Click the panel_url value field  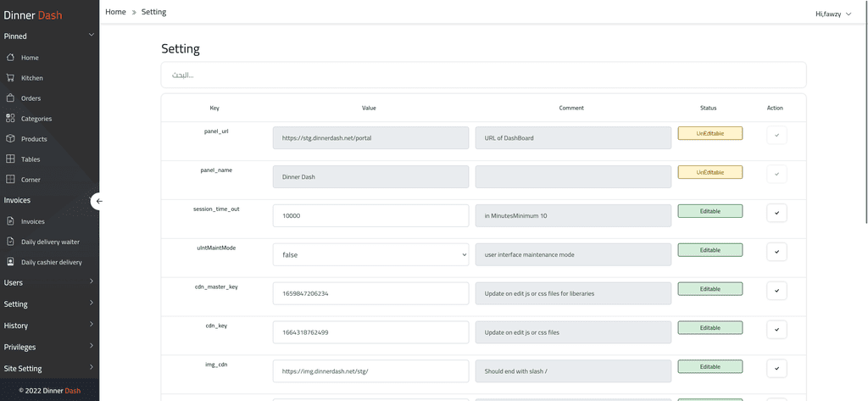pos(371,138)
